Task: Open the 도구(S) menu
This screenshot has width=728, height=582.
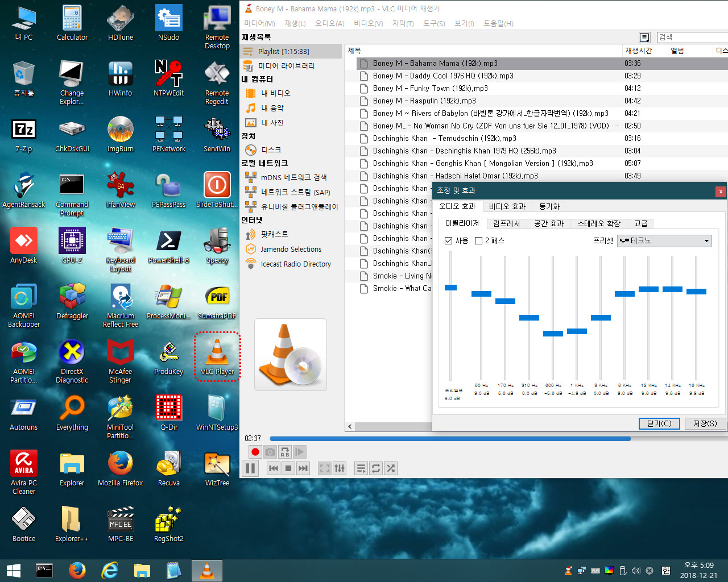Action: 434,23
